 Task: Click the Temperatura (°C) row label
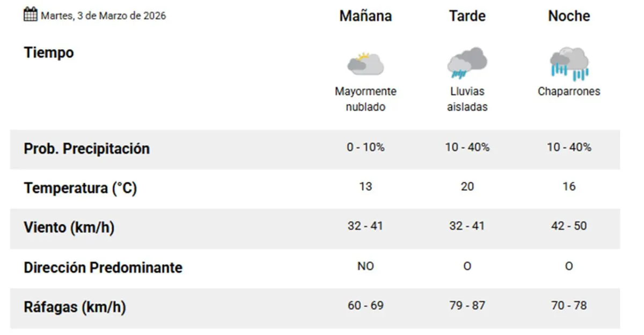click(x=80, y=188)
